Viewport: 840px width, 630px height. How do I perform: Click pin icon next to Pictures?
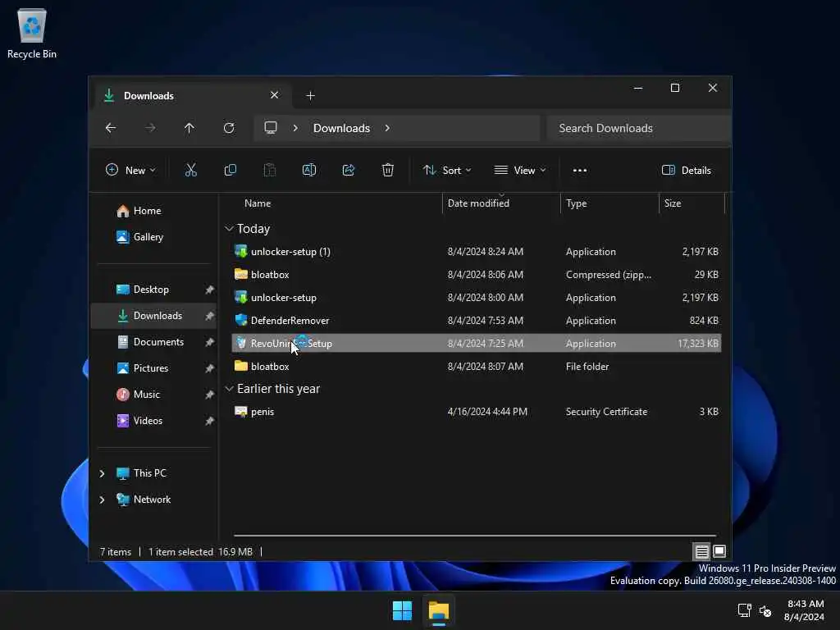pyautogui.click(x=209, y=368)
